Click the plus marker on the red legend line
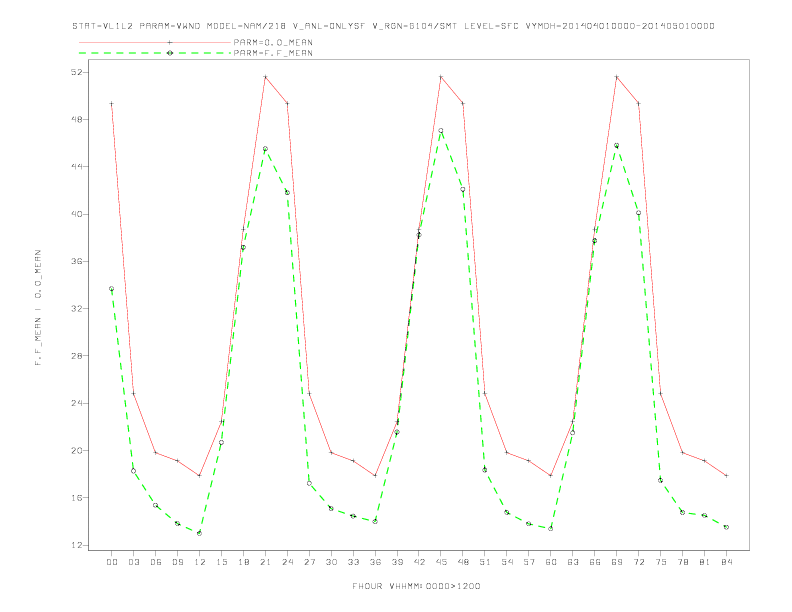The height and width of the screenshot is (612, 792). pos(170,42)
